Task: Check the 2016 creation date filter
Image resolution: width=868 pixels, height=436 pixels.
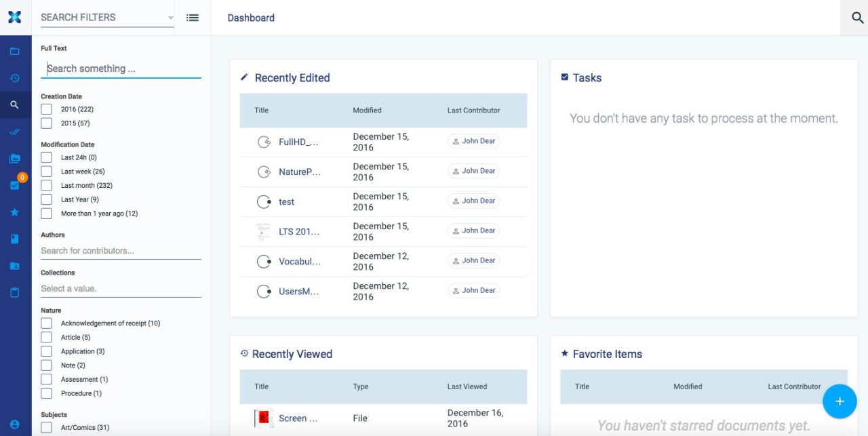Action: point(46,109)
